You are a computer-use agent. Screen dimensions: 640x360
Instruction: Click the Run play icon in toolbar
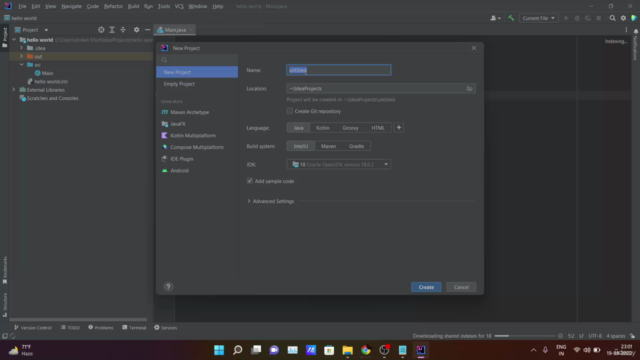(566, 18)
